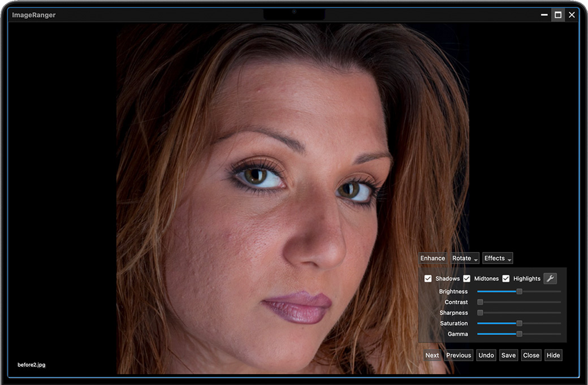Click the Enhance button
Screen dimensions: 588x385
433,258
